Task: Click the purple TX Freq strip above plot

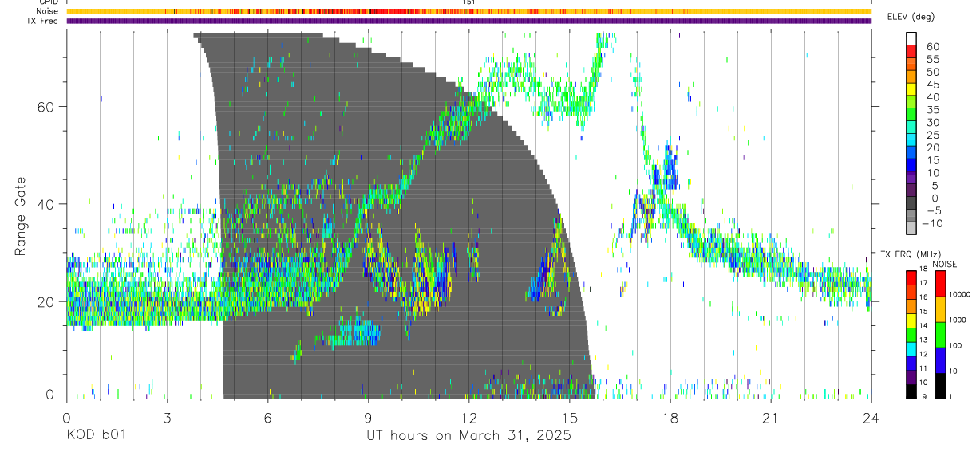Action: (468, 21)
